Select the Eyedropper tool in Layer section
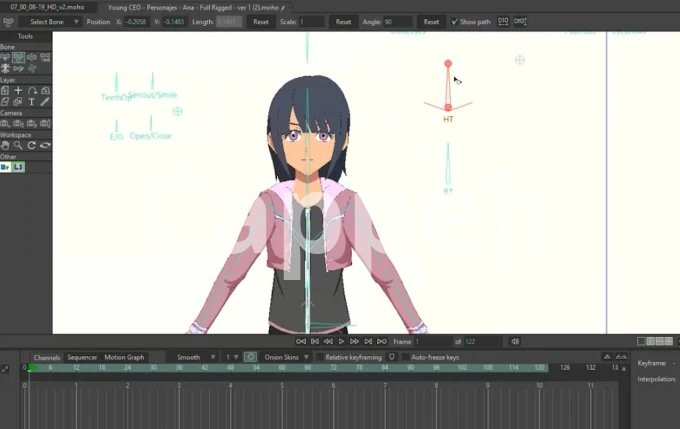The image size is (680, 429). [45, 101]
